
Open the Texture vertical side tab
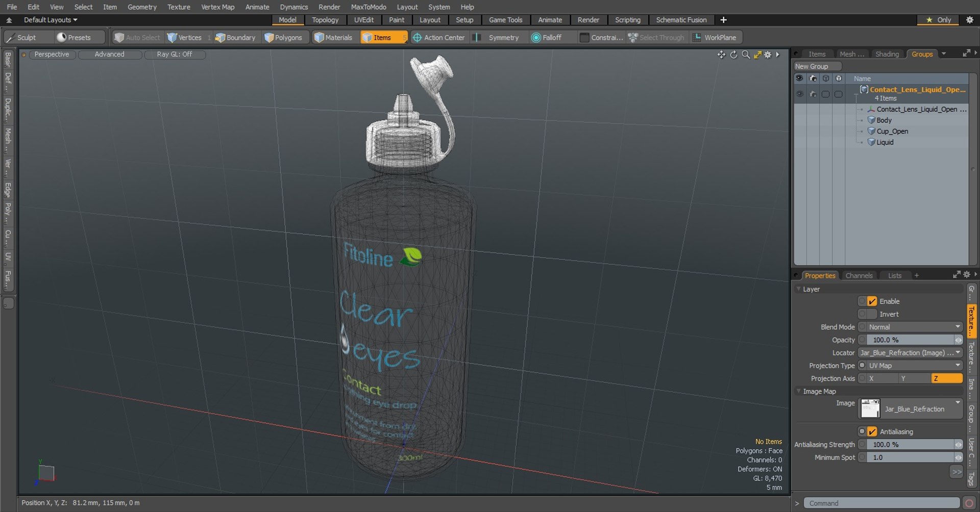[971, 321]
